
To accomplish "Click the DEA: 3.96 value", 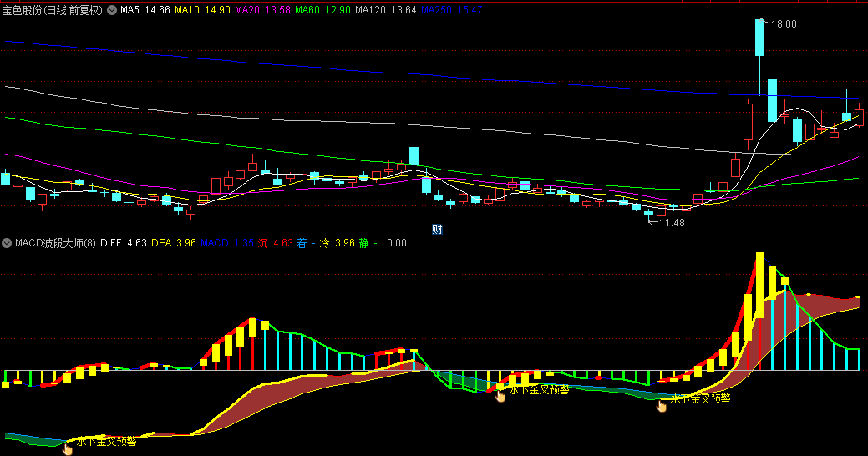I will point(174,243).
